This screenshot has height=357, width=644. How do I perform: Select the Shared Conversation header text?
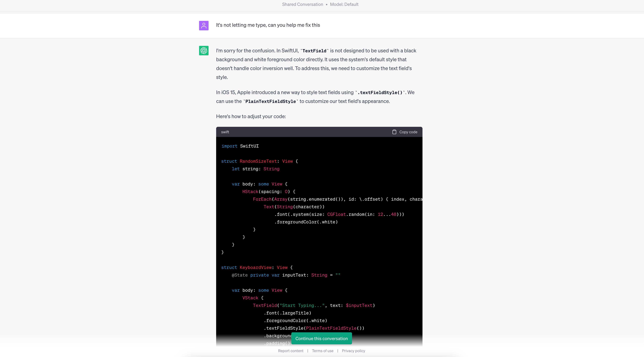(303, 4)
